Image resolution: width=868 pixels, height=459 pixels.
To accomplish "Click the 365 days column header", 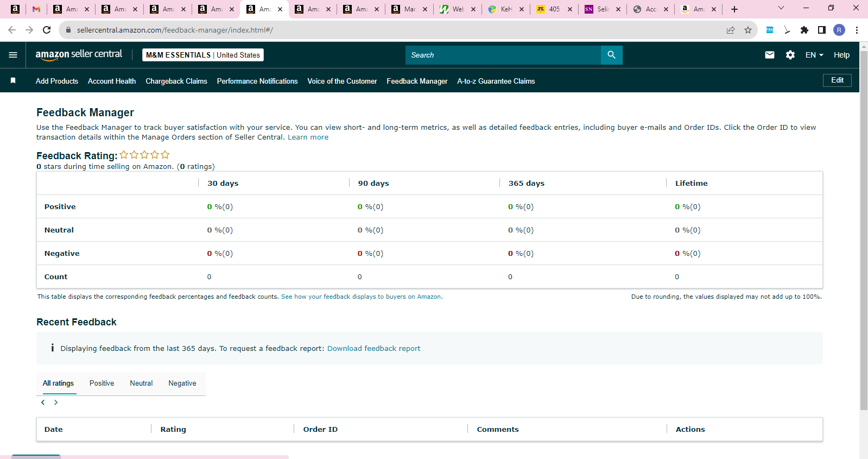I will pyautogui.click(x=527, y=183).
